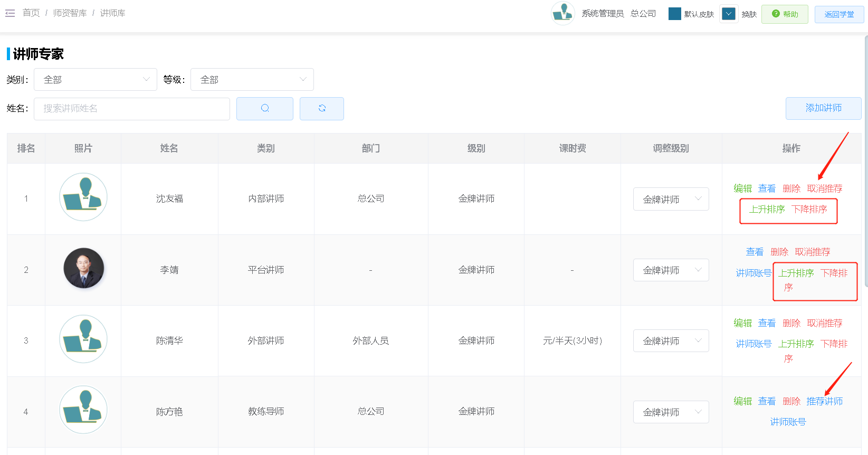The width and height of the screenshot is (868, 455).
Task: Click 推荐讲师 link for 陈方艳
Action: (x=824, y=402)
